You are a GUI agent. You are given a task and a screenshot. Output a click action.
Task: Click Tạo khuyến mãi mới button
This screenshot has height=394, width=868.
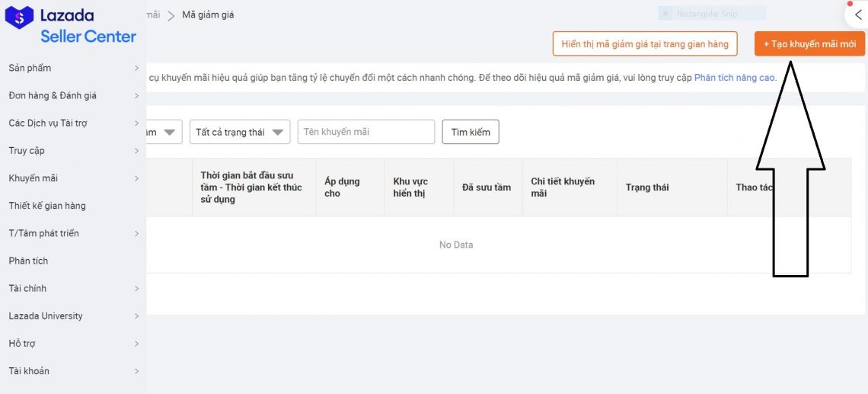coord(809,43)
